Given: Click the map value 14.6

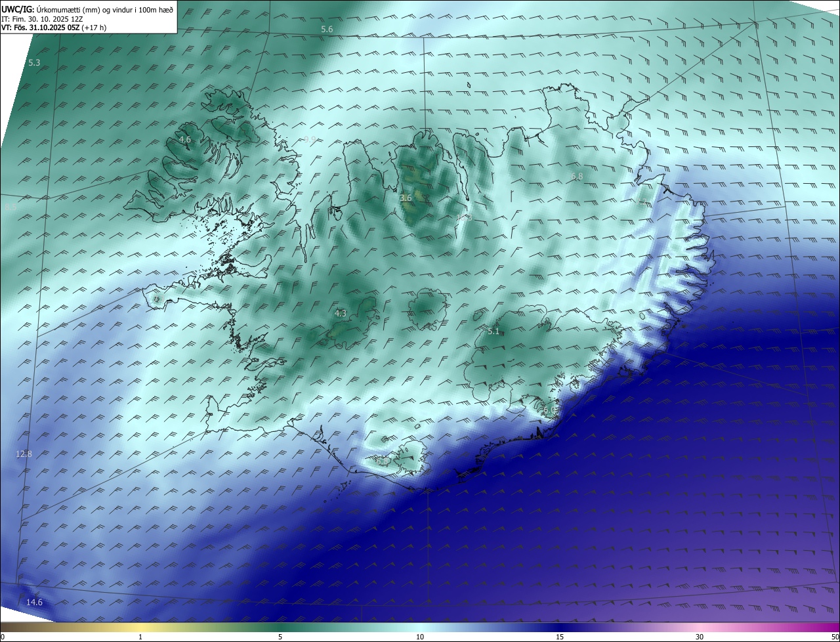Looking at the screenshot, I should click(x=34, y=603).
